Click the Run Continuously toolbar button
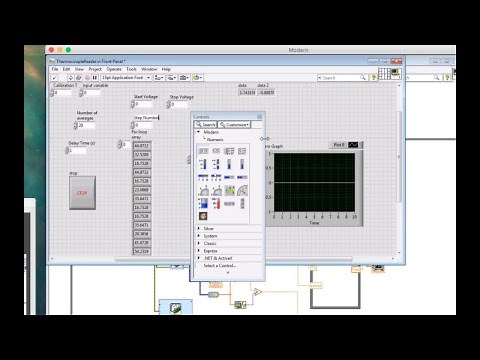This screenshot has height=360, width=480. click(x=78, y=78)
